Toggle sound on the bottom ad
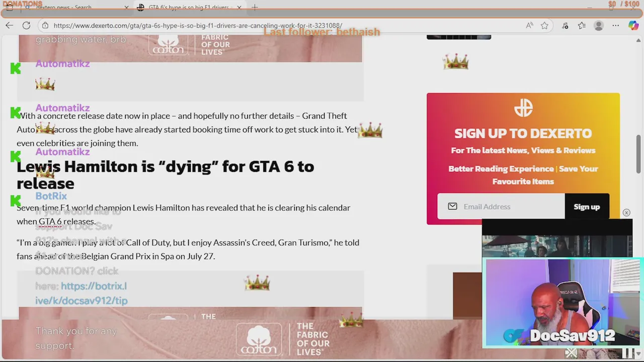 click(x=571, y=353)
